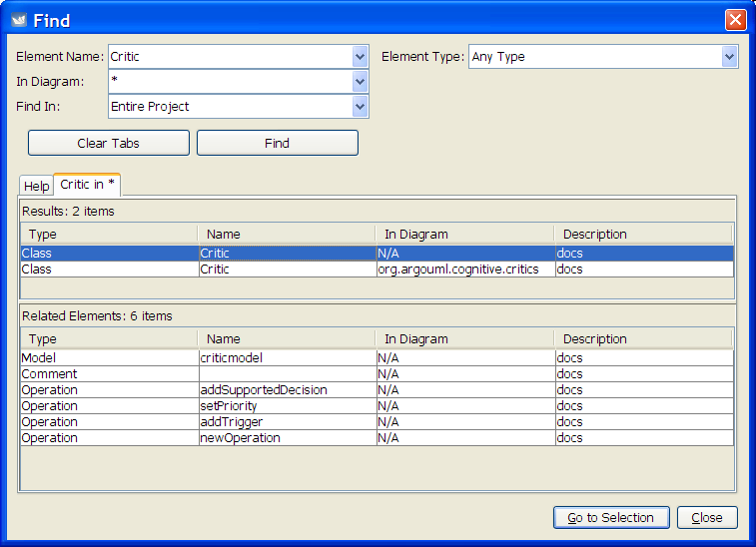The image size is (756, 547).
Task: Click the Name column header in Results
Action: click(286, 234)
